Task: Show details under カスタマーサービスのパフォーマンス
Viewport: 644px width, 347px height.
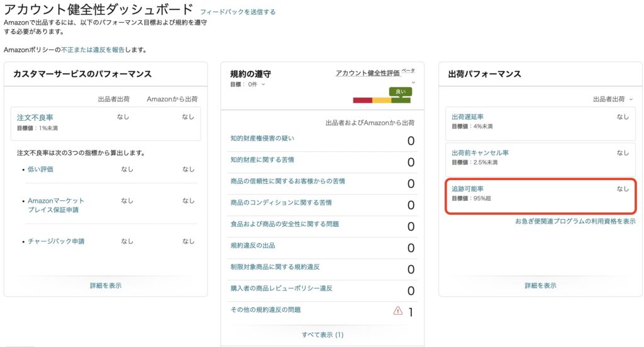Action: pyautogui.click(x=106, y=285)
